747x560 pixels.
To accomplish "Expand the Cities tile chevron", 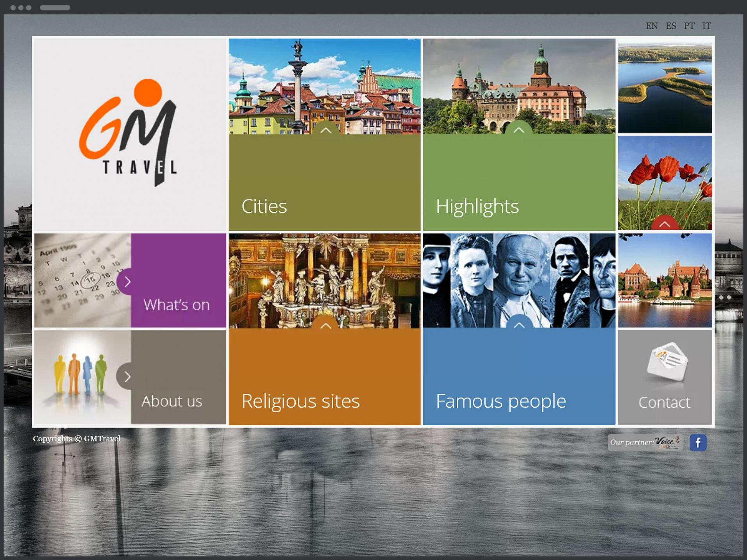I will [325, 130].
